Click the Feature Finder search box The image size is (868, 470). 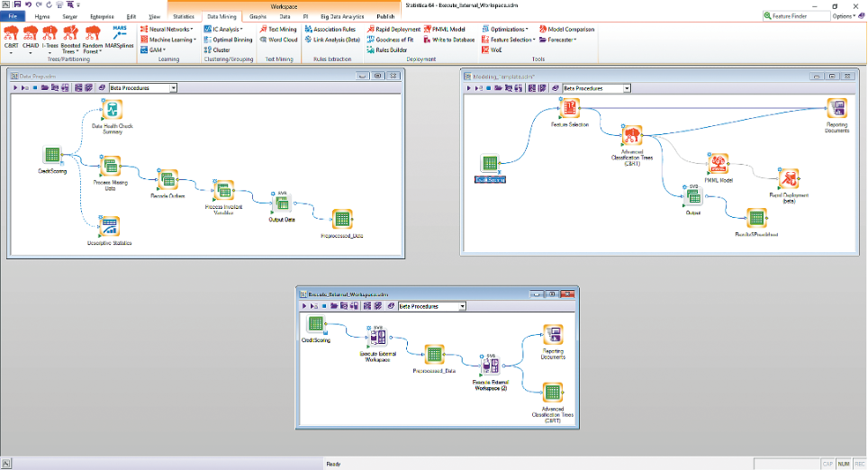coord(797,16)
